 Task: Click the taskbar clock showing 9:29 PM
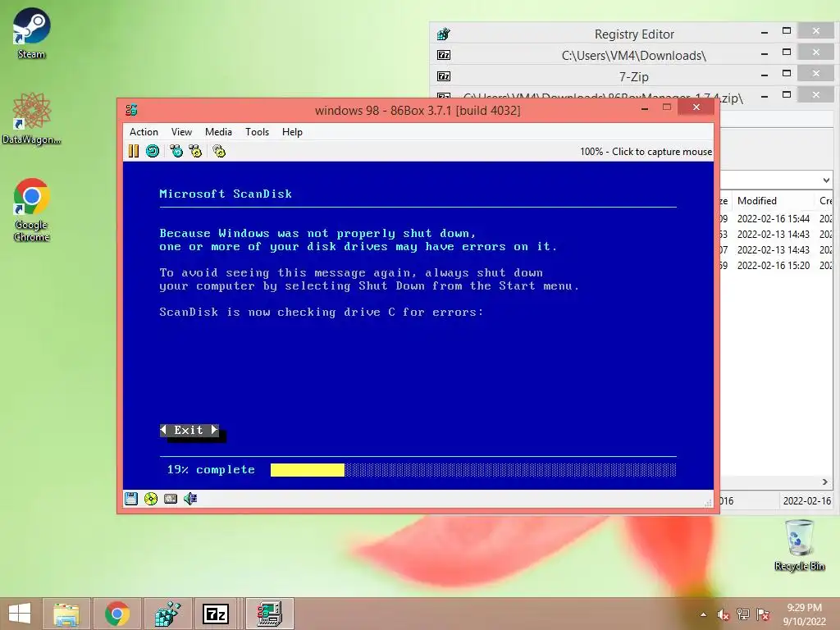pos(804,614)
